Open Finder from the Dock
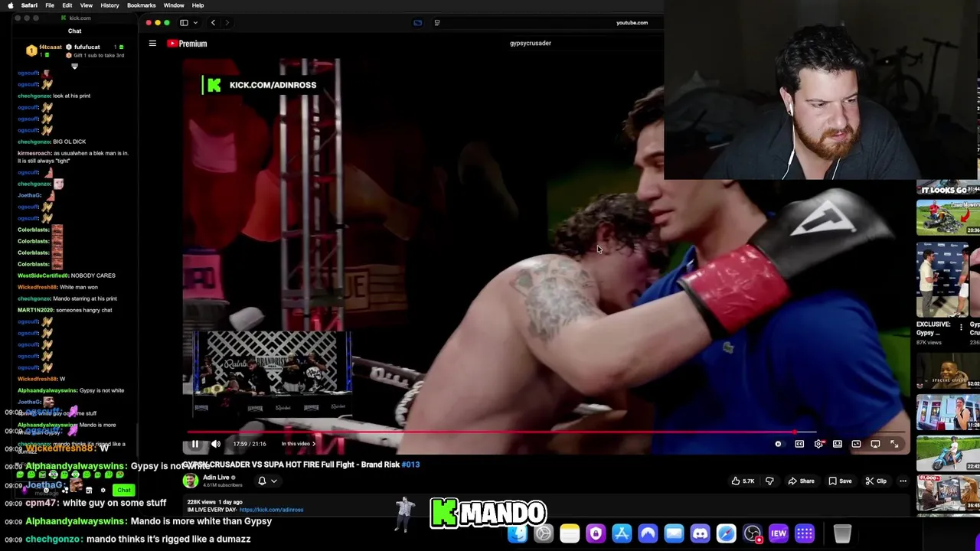The width and height of the screenshot is (980, 551). click(518, 533)
